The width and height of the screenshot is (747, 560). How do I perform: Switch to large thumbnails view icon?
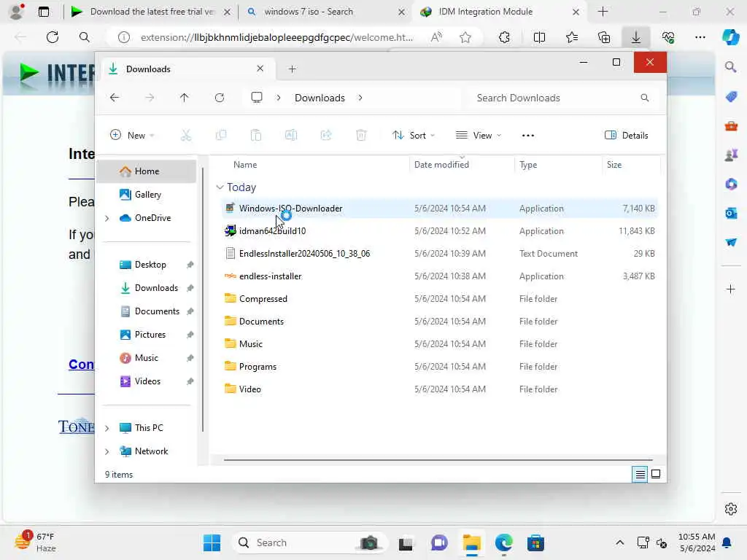[656, 474]
